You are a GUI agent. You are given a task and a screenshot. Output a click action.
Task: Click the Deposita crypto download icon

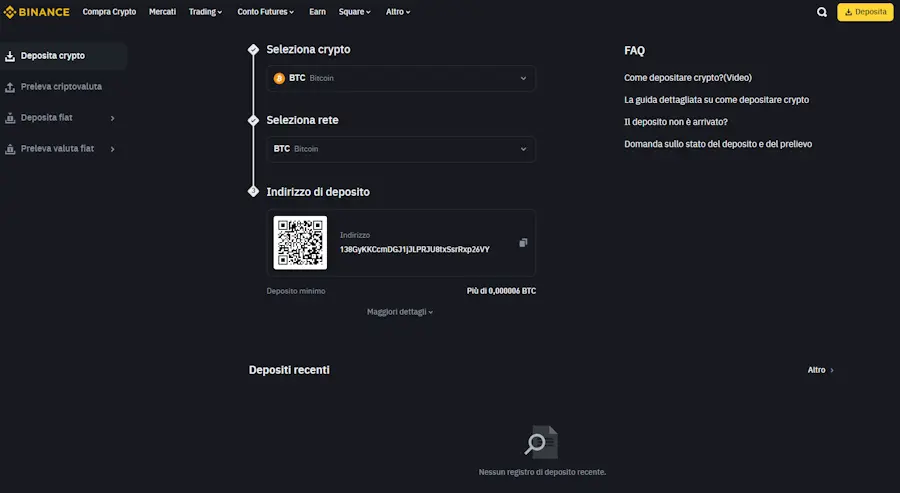[10, 56]
